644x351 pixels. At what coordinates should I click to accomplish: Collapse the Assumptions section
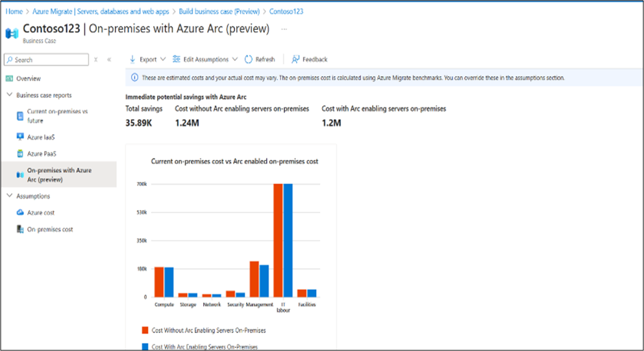10,196
